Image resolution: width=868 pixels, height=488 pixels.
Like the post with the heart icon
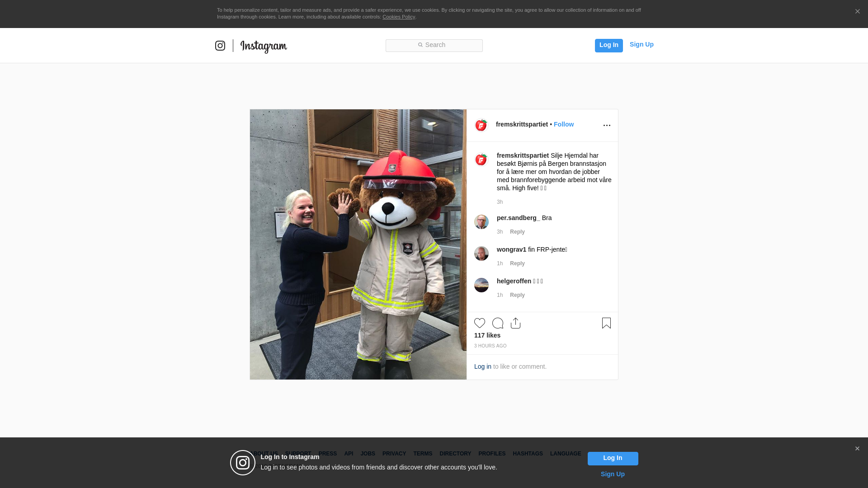[x=480, y=323]
